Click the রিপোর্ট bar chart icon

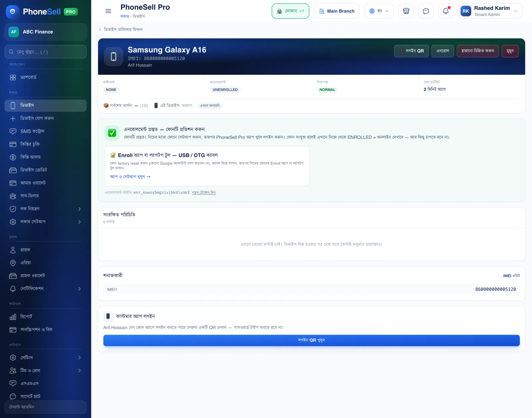13,317
